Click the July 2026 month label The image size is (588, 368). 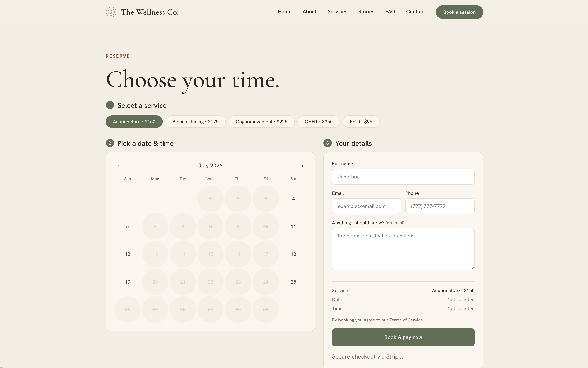click(x=210, y=166)
